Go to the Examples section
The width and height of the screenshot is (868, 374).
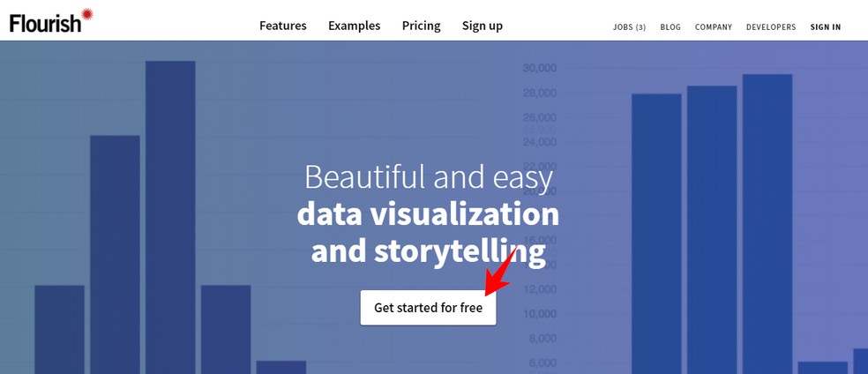[354, 26]
